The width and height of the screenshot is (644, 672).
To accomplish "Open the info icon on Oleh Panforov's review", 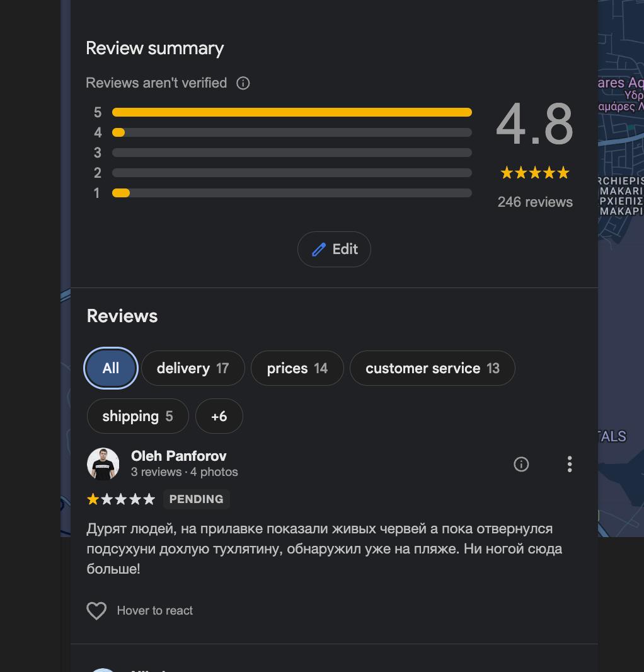I will click(521, 465).
